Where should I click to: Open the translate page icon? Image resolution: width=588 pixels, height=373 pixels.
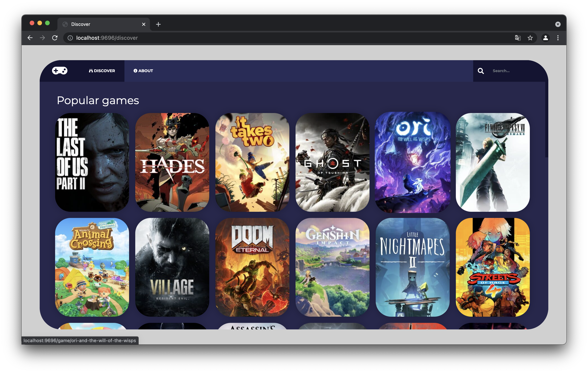[518, 38]
